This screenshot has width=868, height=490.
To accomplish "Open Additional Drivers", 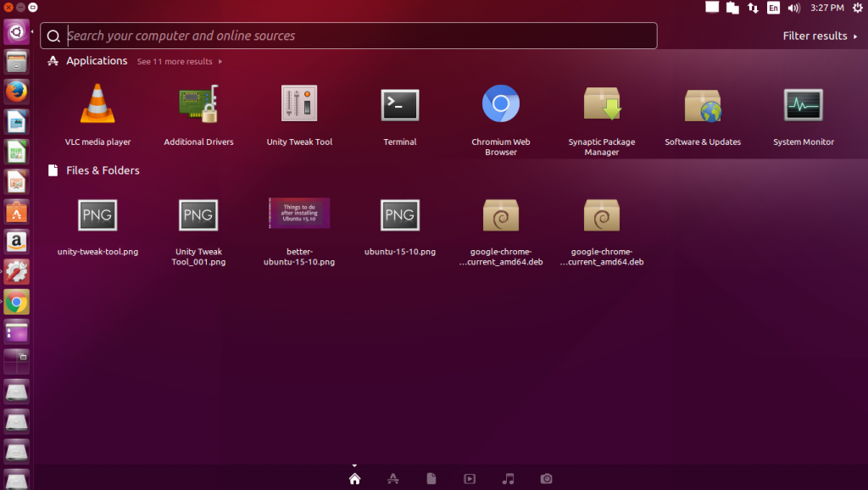I will coord(198,105).
